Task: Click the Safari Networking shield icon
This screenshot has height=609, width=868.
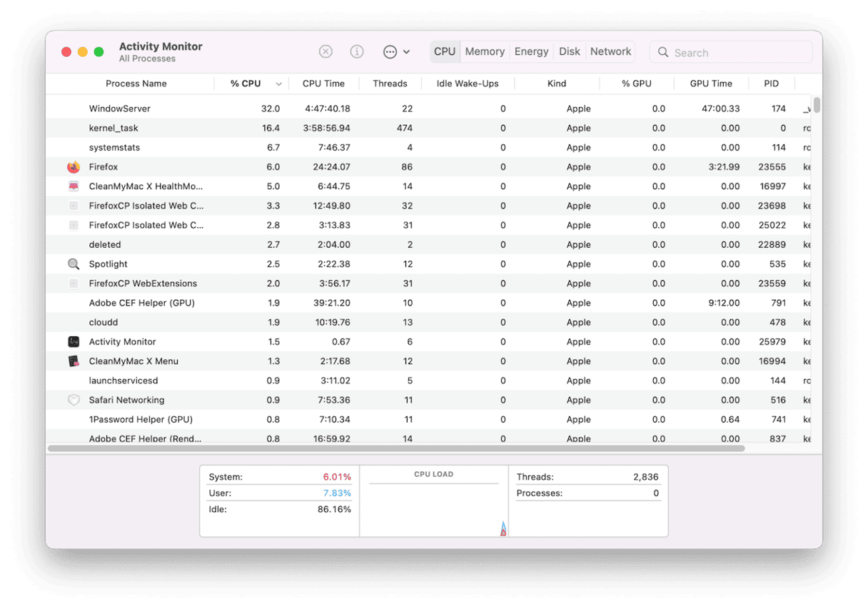Action: click(x=74, y=400)
